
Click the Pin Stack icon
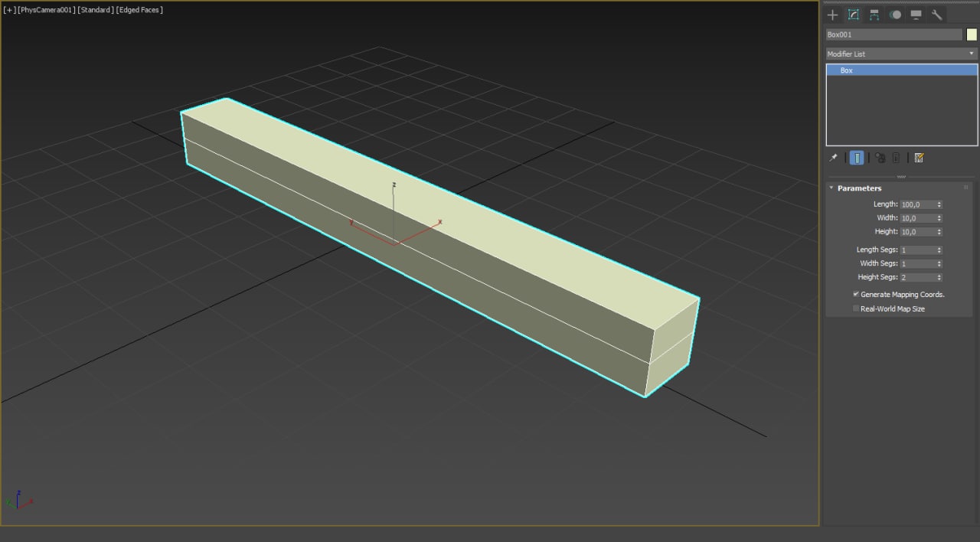(x=834, y=158)
